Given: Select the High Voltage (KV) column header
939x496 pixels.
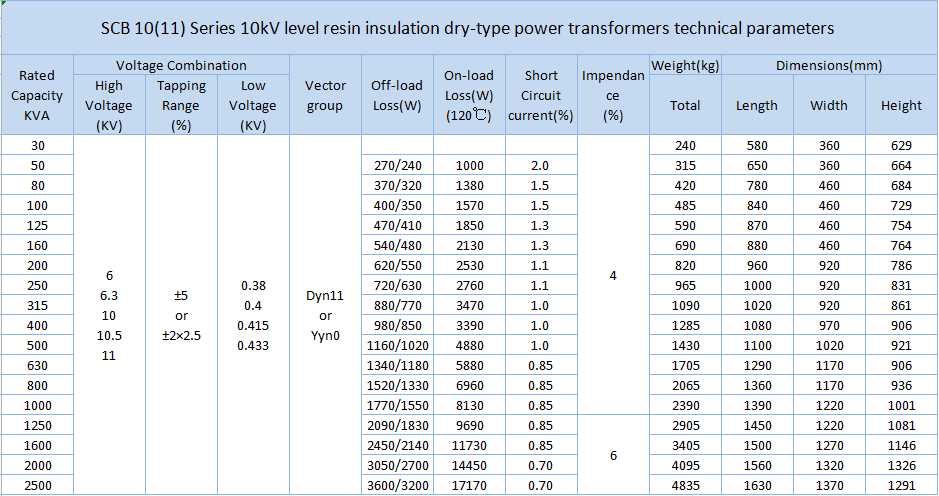Looking at the screenshot, I should (x=109, y=106).
